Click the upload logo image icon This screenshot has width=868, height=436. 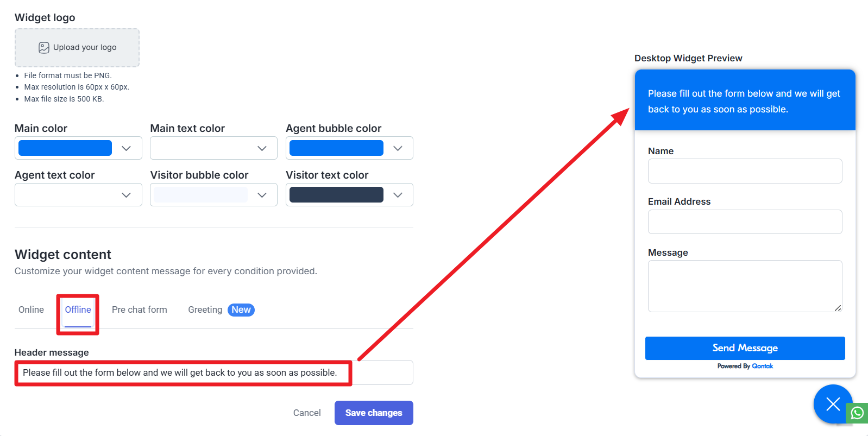(x=44, y=48)
